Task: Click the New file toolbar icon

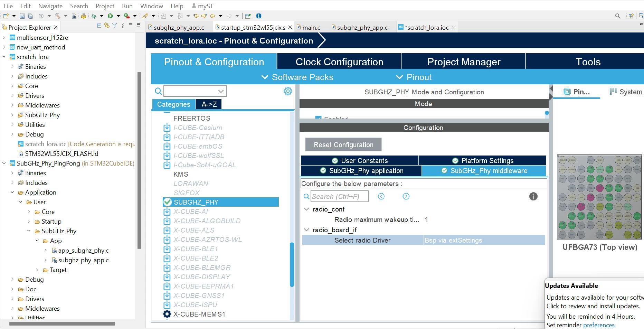Action: point(6,16)
